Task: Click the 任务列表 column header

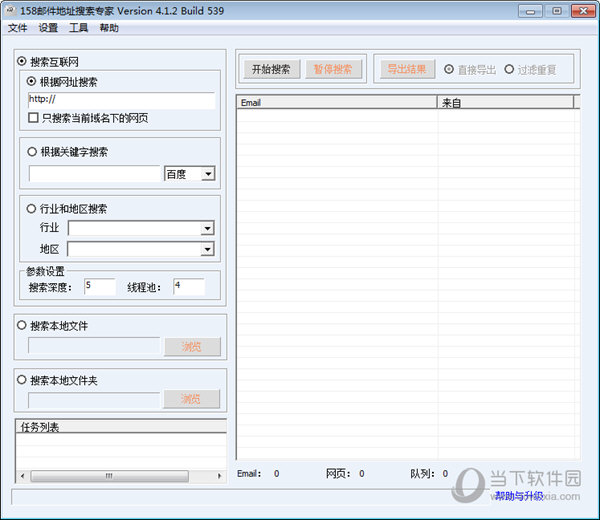Action: point(121,426)
